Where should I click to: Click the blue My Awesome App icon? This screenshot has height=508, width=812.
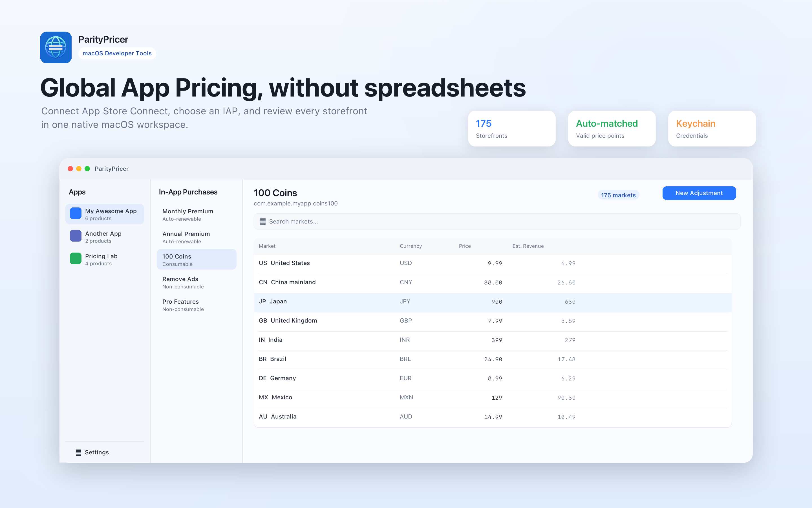point(76,214)
